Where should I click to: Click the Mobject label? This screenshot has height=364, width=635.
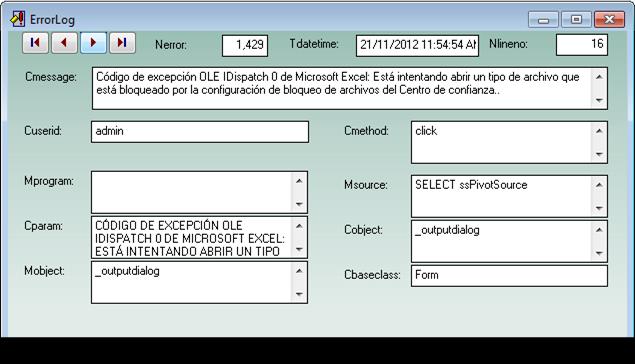click(x=44, y=271)
